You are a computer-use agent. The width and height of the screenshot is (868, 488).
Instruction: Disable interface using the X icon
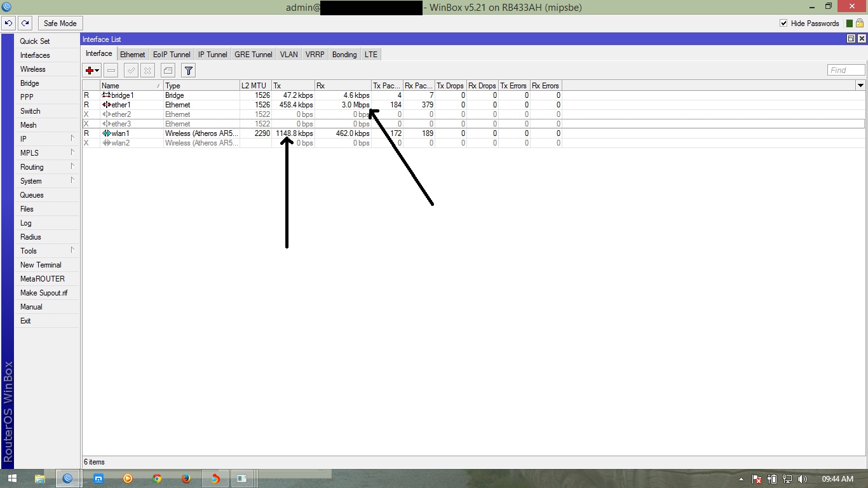[147, 70]
